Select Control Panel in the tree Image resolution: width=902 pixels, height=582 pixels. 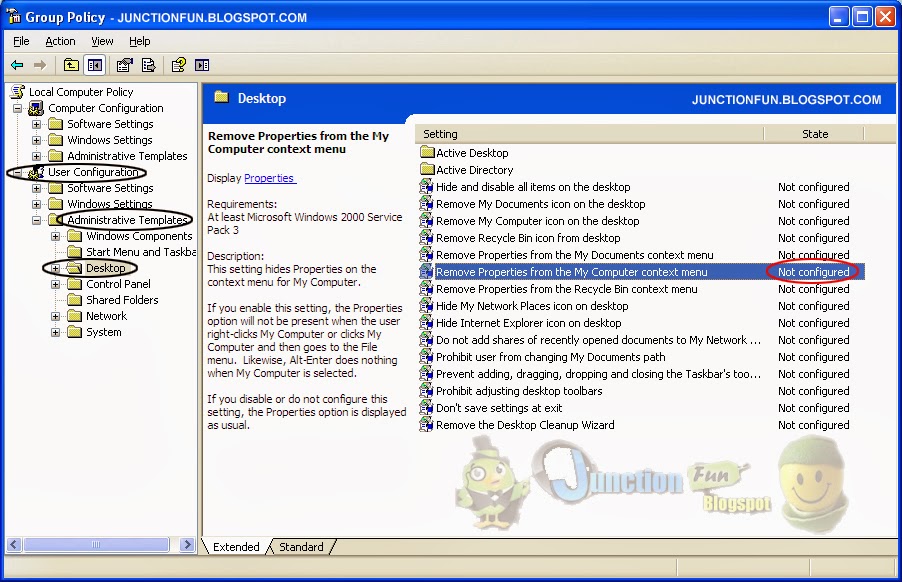pyautogui.click(x=119, y=284)
